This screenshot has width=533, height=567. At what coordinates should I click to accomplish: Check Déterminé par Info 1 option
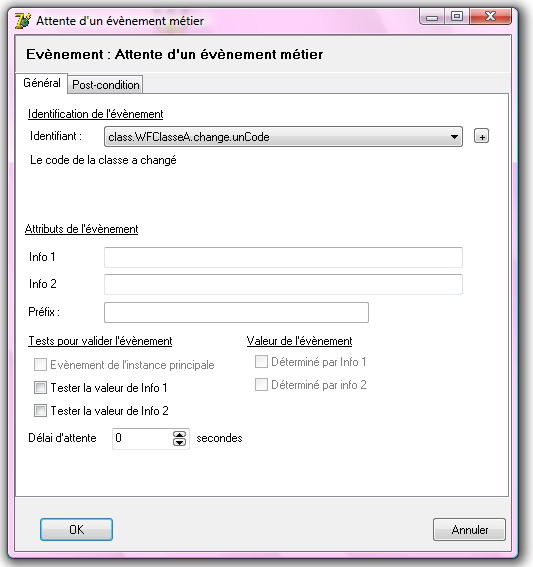point(261,362)
